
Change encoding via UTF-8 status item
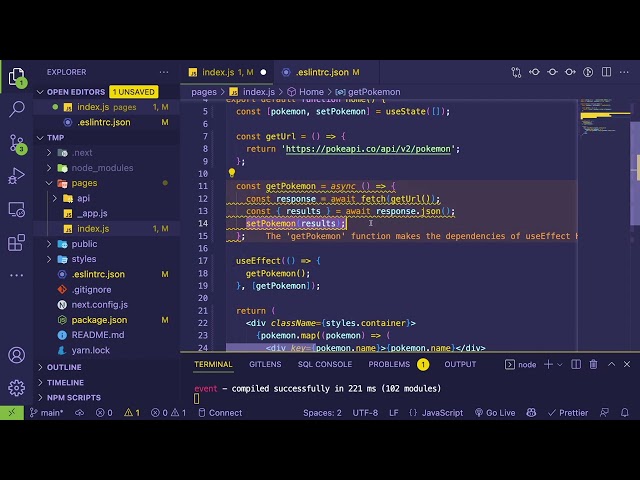pos(365,413)
